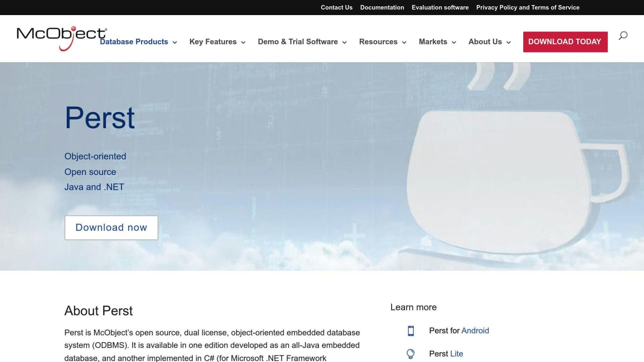Expand the Demo & Trial Software chevron

pos(345,42)
